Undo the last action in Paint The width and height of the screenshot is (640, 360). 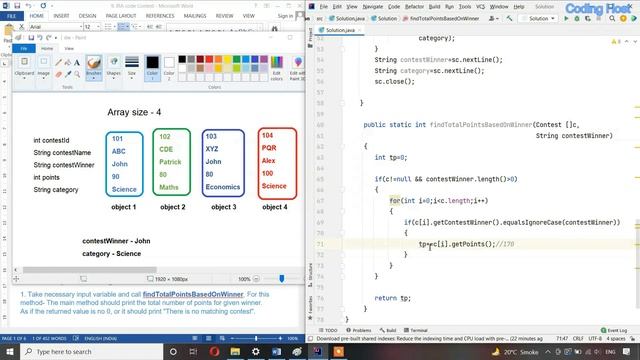[40, 38]
